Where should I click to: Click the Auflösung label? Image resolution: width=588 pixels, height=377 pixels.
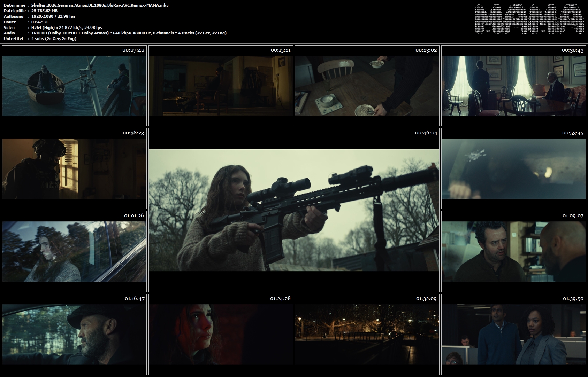coord(13,16)
